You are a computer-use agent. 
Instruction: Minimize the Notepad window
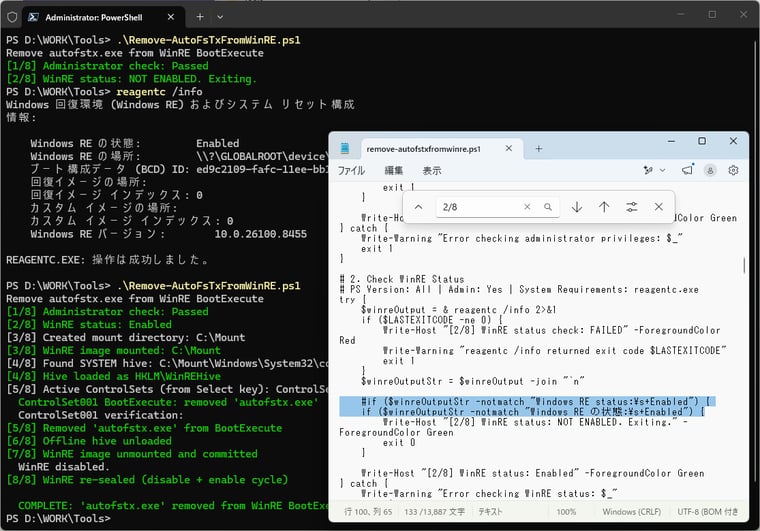[671, 141]
